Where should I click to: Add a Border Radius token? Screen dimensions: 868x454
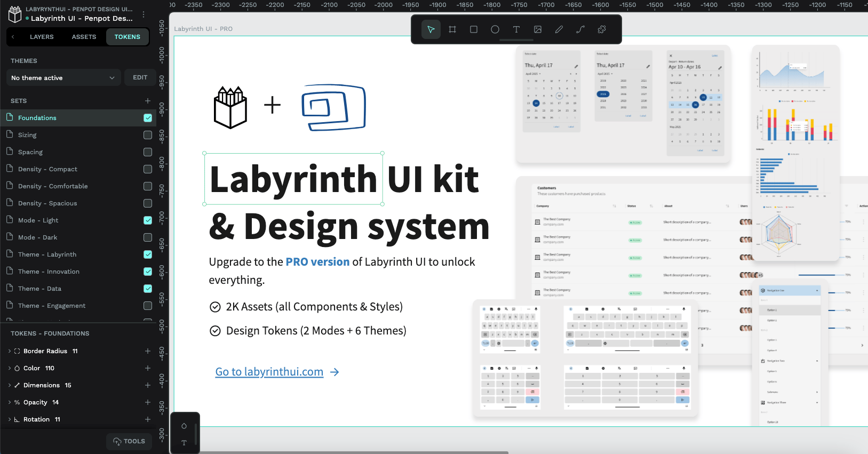[148, 351]
